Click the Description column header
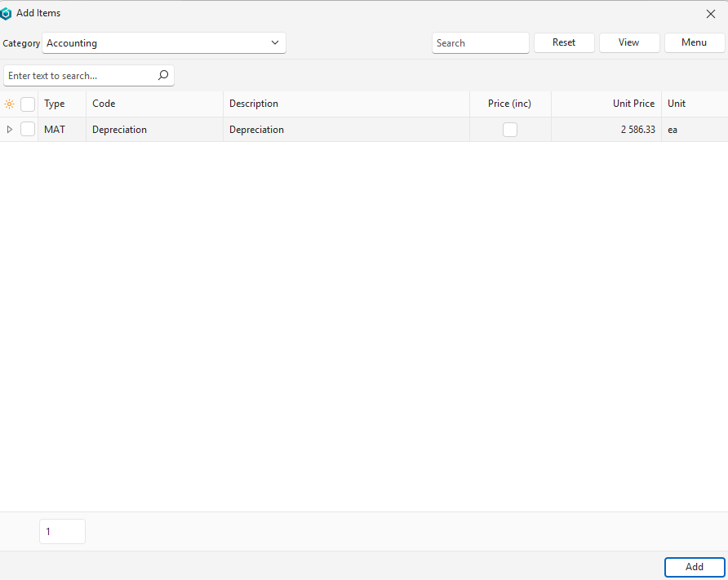The height and width of the screenshot is (580, 728). pos(345,104)
